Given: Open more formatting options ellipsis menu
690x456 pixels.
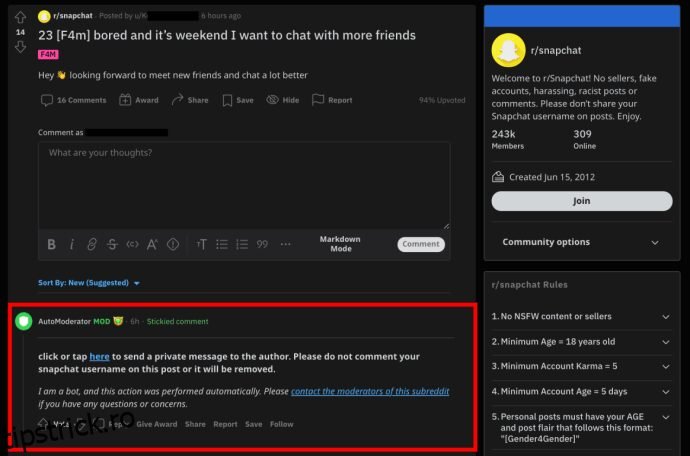Looking at the screenshot, I should pyautogui.click(x=286, y=244).
